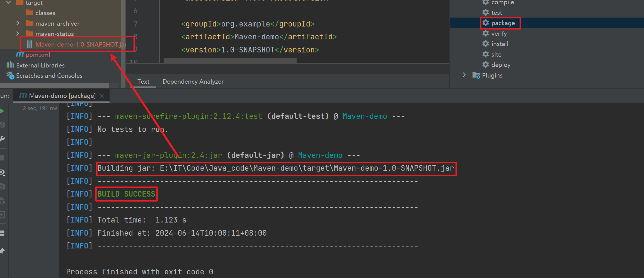Click the wrench icon in run toolbar

pyautogui.click(x=3, y=139)
